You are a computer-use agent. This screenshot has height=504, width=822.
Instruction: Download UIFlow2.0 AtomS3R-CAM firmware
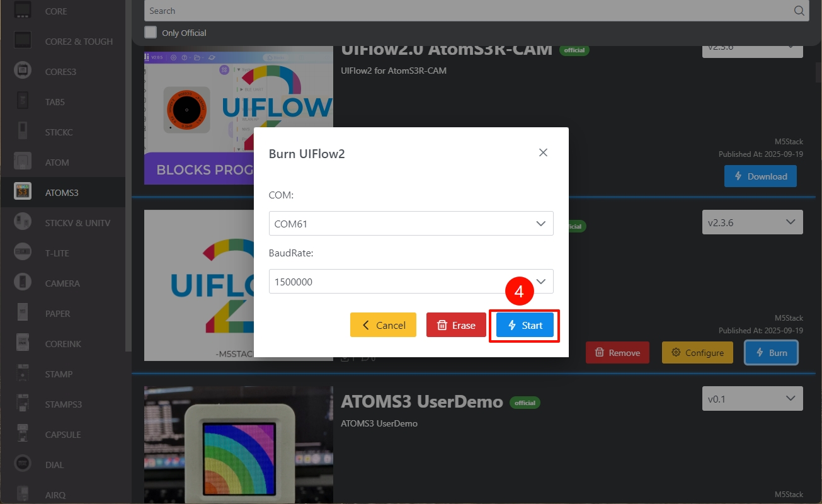pyautogui.click(x=760, y=176)
